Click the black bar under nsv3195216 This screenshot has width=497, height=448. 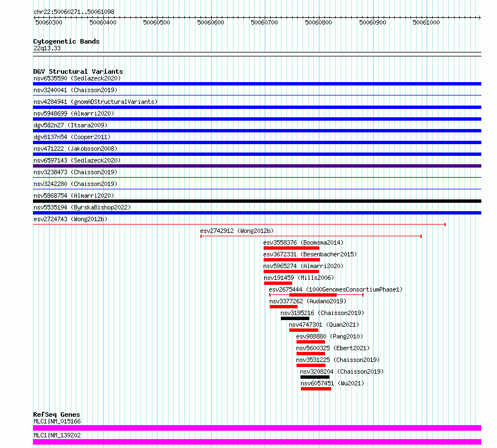click(x=295, y=318)
